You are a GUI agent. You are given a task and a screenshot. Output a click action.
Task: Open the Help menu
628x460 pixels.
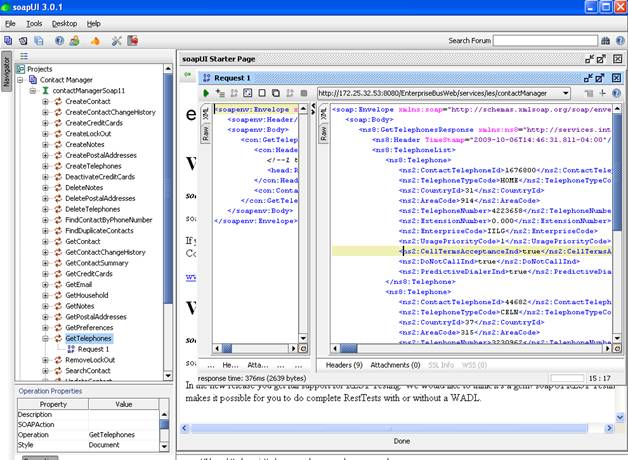[93, 24]
